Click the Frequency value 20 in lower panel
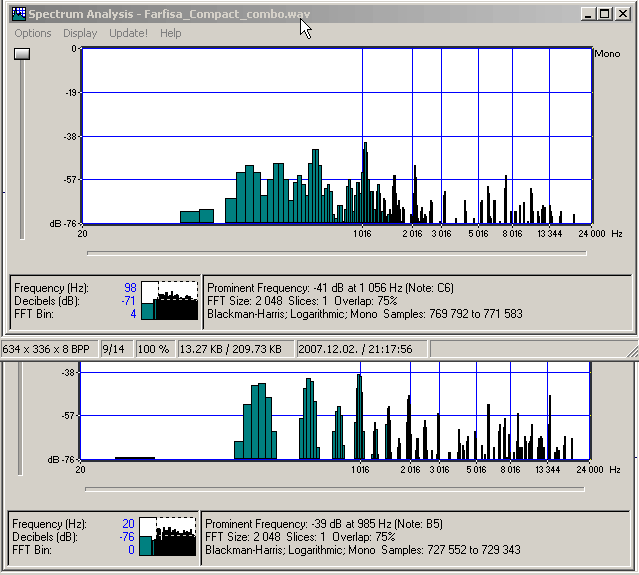This screenshot has width=639, height=575. 128,524
